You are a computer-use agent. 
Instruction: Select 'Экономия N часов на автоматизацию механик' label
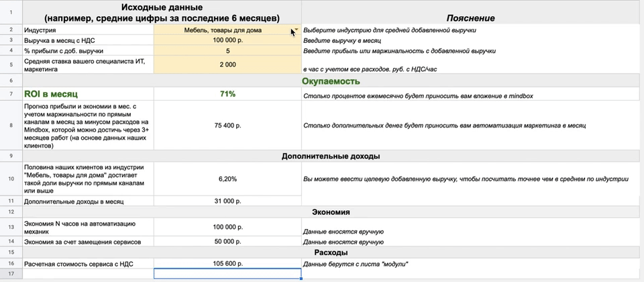[x=89, y=227]
